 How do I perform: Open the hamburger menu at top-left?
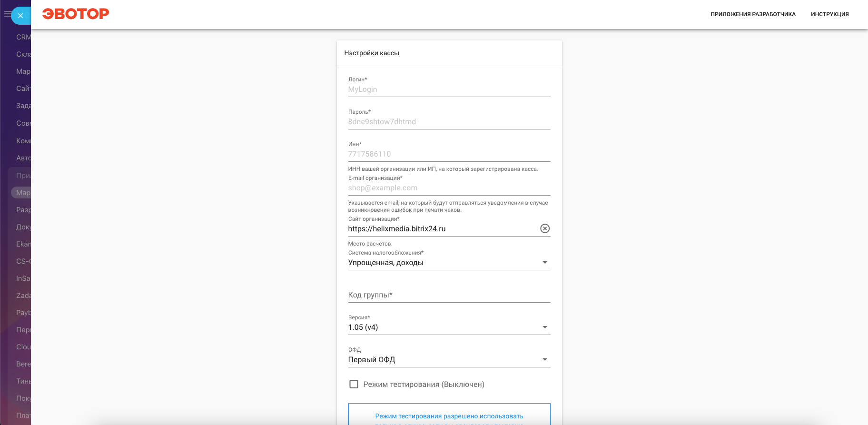pyautogui.click(x=7, y=14)
